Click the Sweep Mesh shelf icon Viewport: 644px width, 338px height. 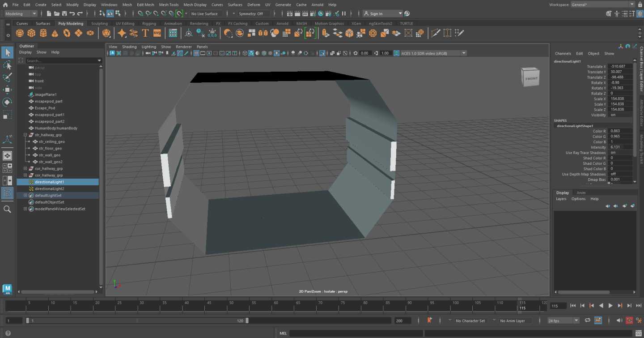pyautogui.click(x=133, y=33)
